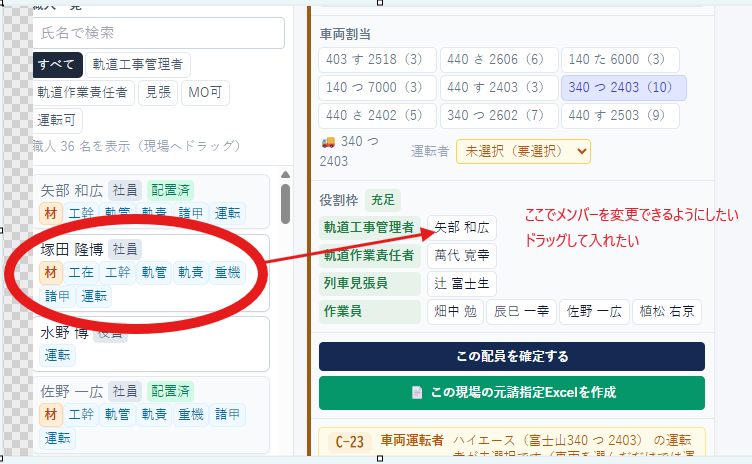Toggle the 見張 filter chip
This screenshot has width=752, height=464.
158,92
